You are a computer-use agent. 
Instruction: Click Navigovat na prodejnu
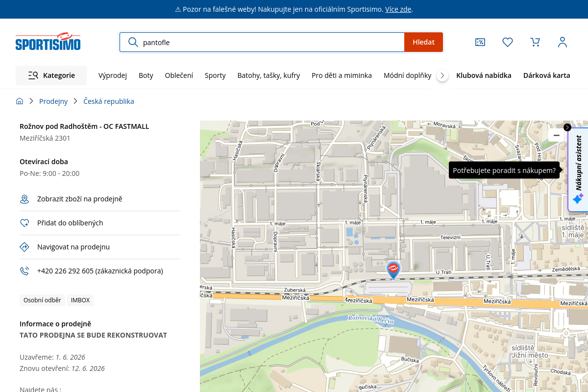tap(73, 247)
